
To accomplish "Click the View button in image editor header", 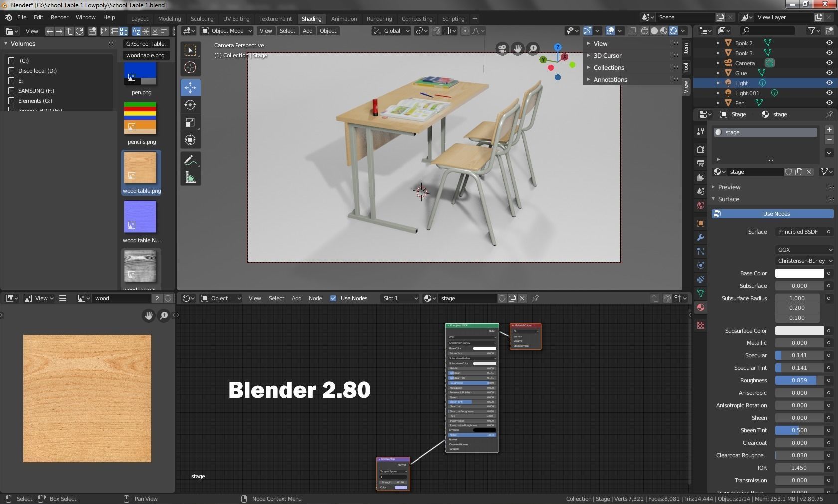I will point(40,298).
